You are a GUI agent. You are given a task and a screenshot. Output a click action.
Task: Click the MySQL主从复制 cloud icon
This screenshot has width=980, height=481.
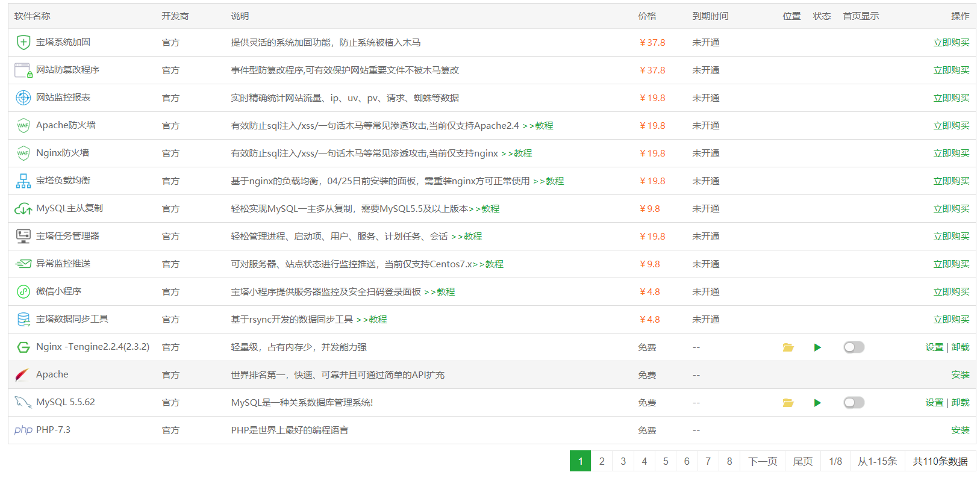[x=23, y=209]
